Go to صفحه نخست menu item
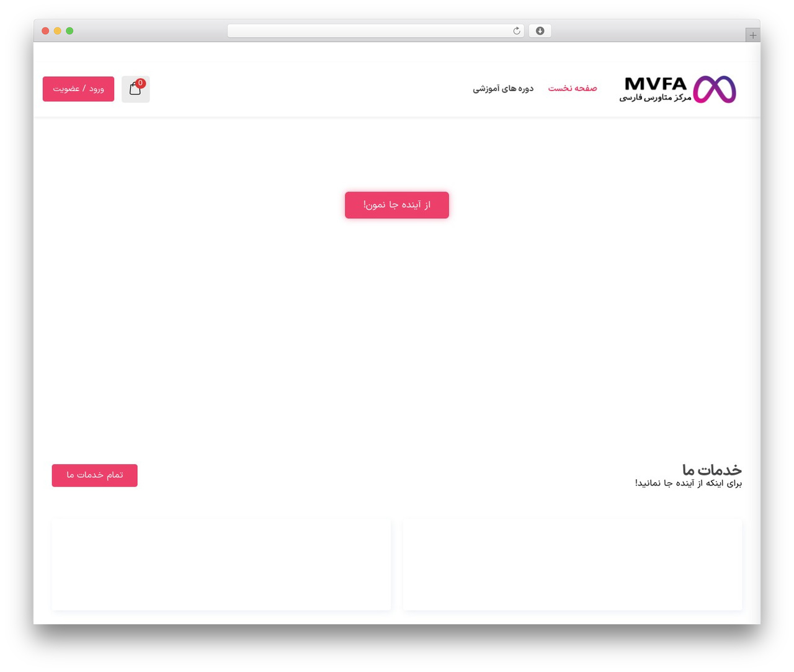 pos(573,89)
